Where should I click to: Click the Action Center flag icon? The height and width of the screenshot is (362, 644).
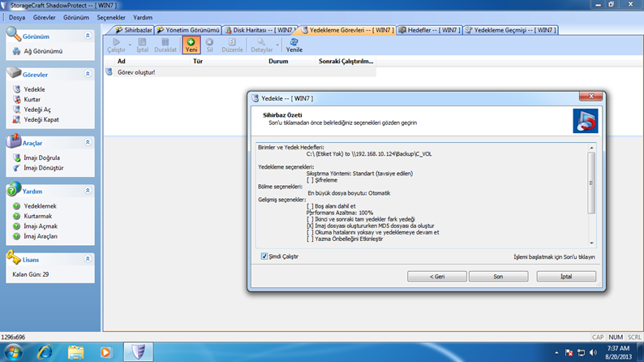click(569, 352)
